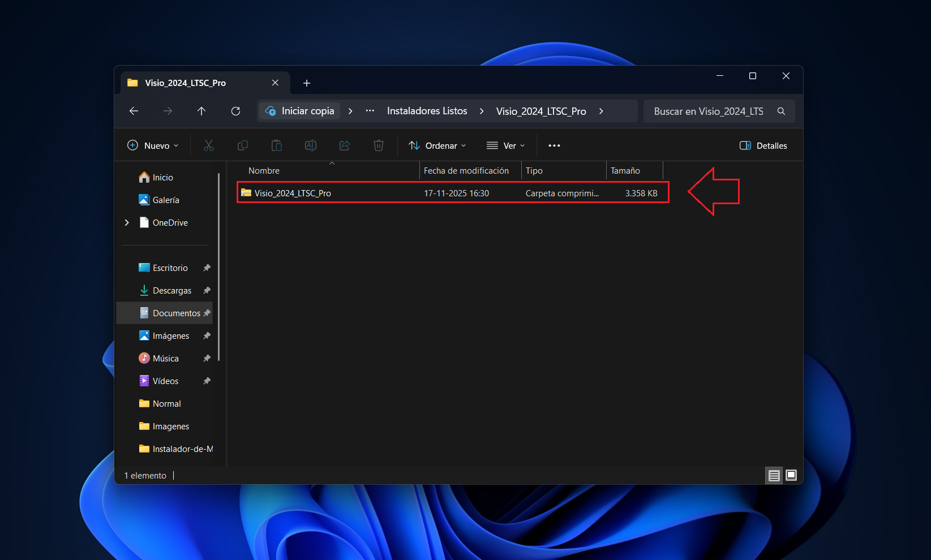Image resolution: width=931 pixels, height=560 pixels.
Task: Open the Nuevo dropdown menu
Action: [x=153, y=146]
